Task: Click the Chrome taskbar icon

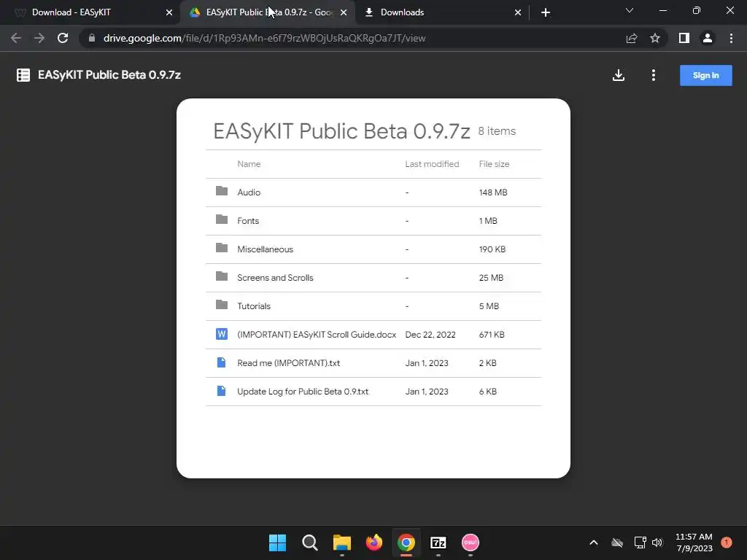Action: coord(406,542)
